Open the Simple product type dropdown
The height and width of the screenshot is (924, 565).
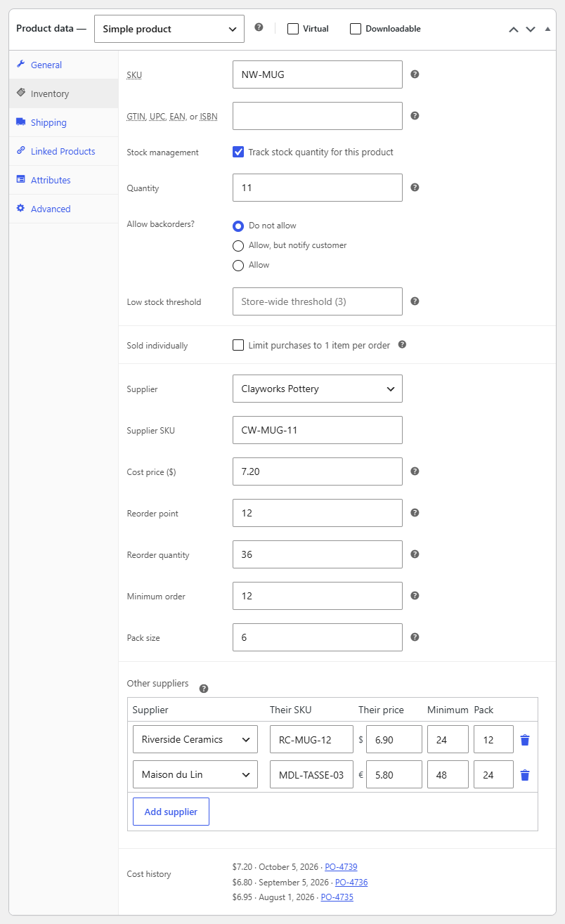169,29
